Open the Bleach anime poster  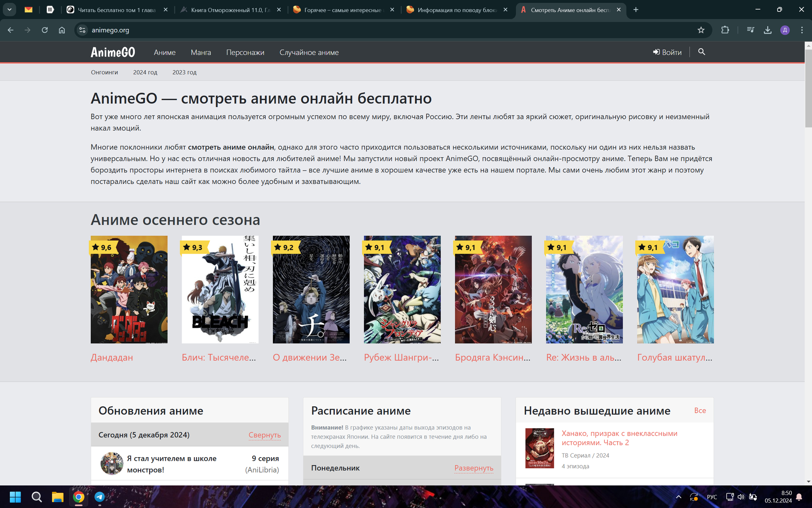coord(220,290)
